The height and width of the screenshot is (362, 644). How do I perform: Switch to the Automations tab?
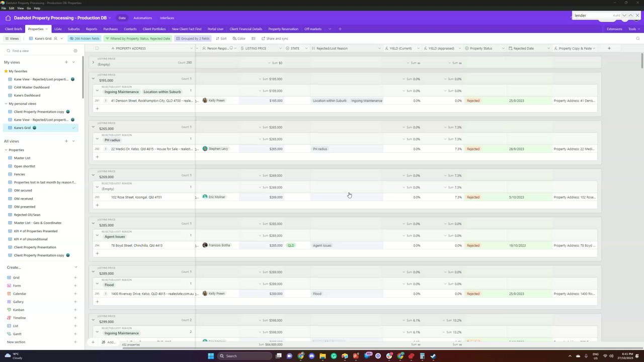point(142,18)
